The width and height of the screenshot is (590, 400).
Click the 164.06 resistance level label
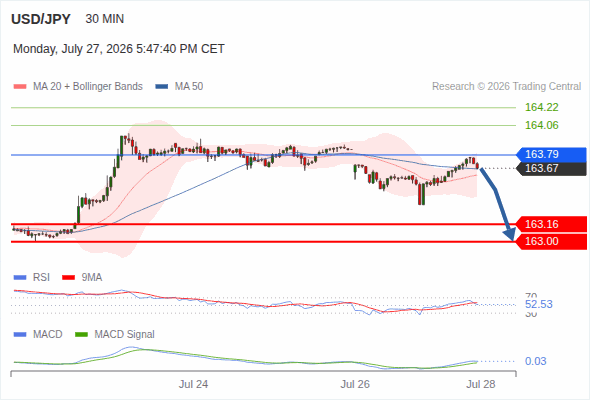tap(542, 125)
